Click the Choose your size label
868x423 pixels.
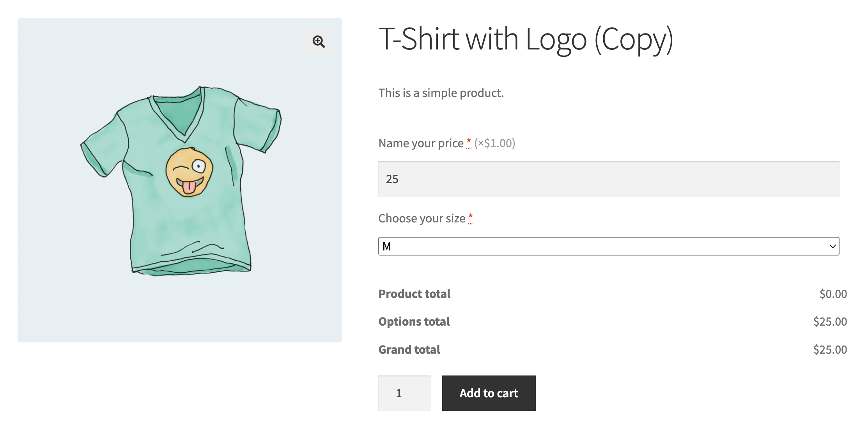pyautogui.click(x=422, y=219)
